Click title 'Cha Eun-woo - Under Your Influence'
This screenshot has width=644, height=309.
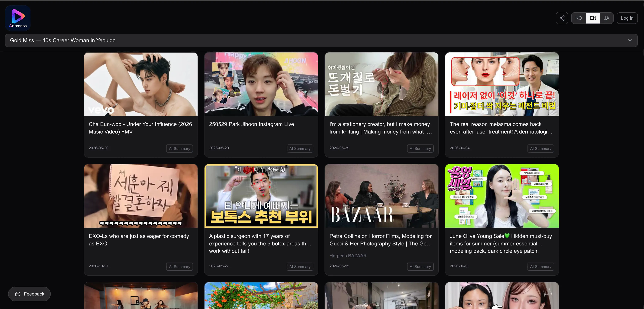[x=140, y=128]
